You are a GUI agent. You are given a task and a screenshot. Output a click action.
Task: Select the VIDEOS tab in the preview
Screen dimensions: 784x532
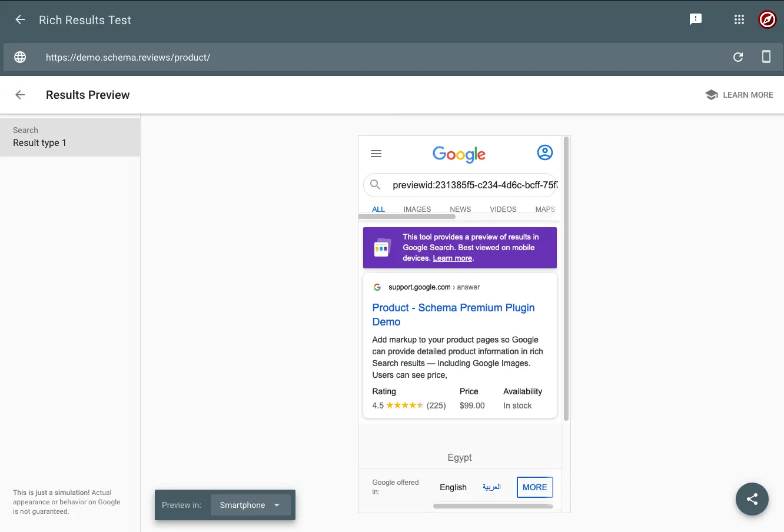point(503,209)
